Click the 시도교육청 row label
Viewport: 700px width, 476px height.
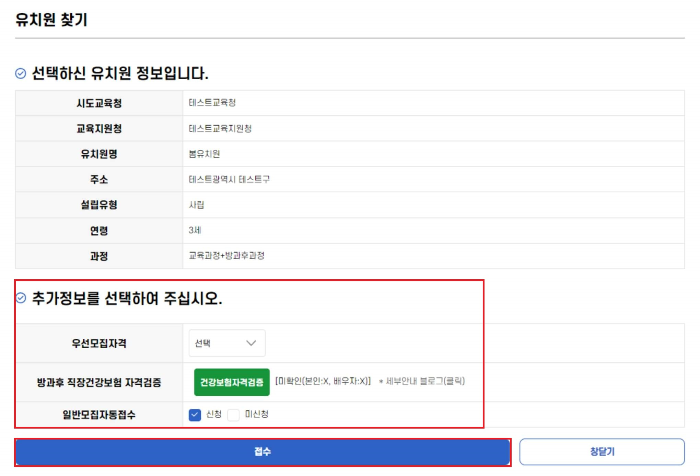[x=99, y=103]
